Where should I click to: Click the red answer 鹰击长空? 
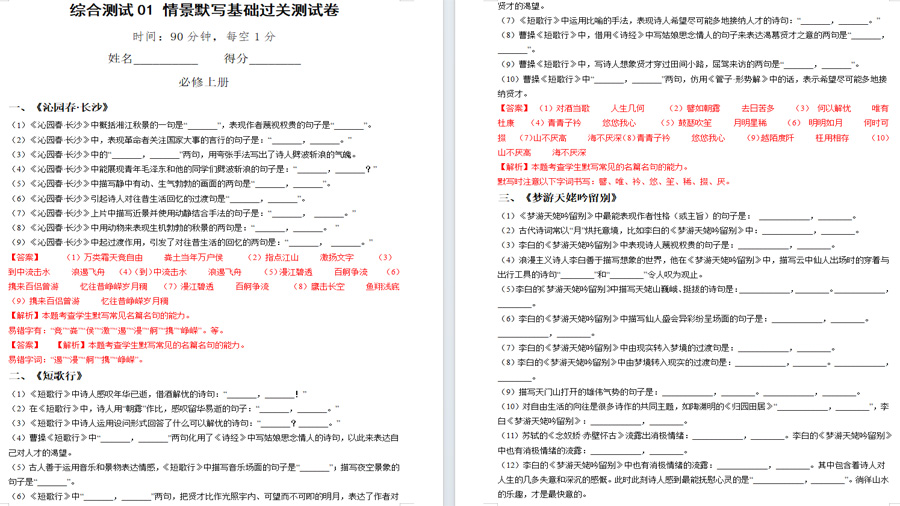[x=328, y=287]
